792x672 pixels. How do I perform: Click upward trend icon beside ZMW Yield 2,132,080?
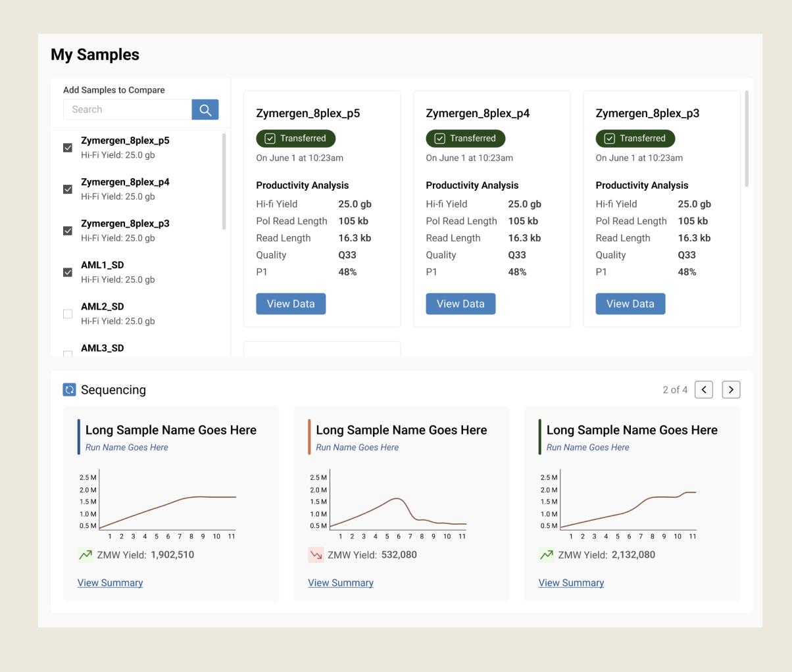(x=547, y=555)
